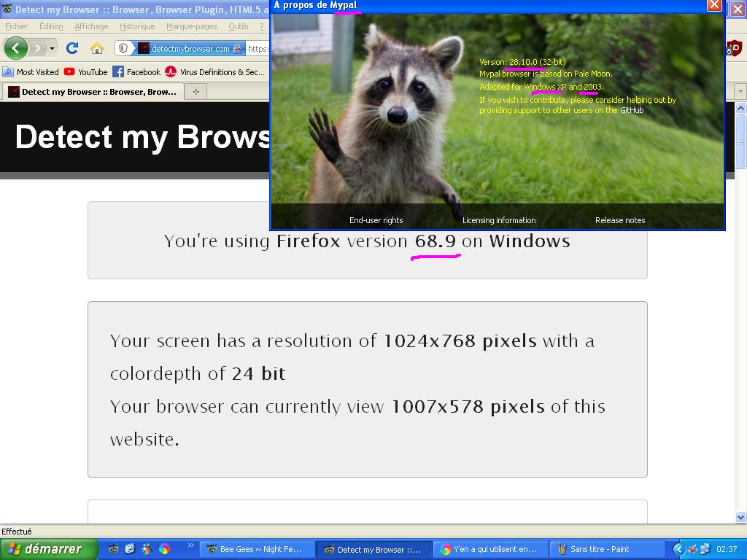Image resolution: width=747 pixels, height=560 pixels.
Task: Click the uBlock Origin extension icon
Action: [735, 48]
